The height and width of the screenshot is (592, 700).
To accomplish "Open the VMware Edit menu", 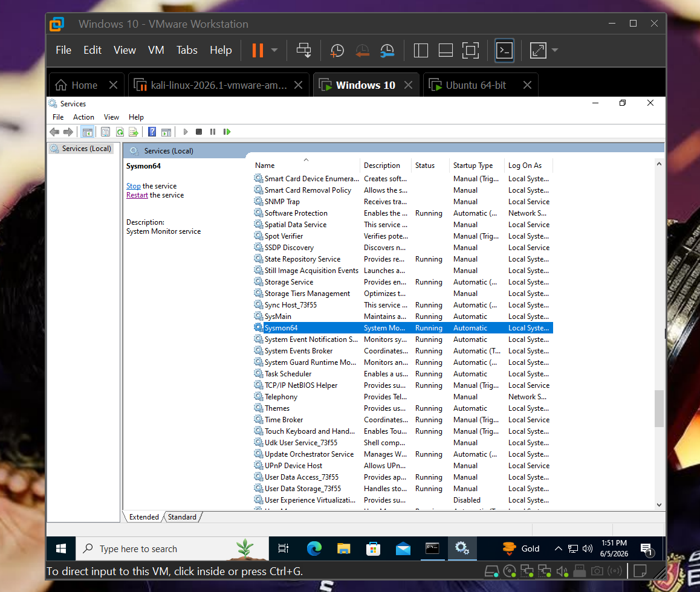I will point(92,50).
